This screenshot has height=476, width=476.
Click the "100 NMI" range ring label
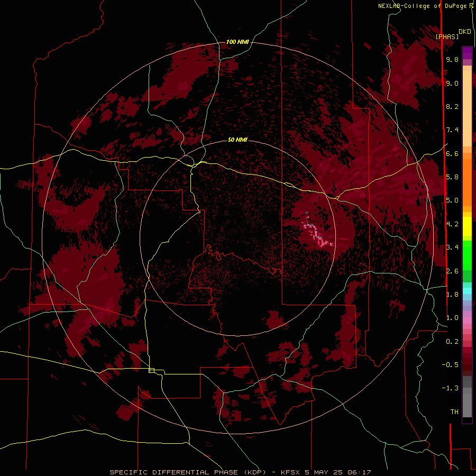(x=237, y=42)
